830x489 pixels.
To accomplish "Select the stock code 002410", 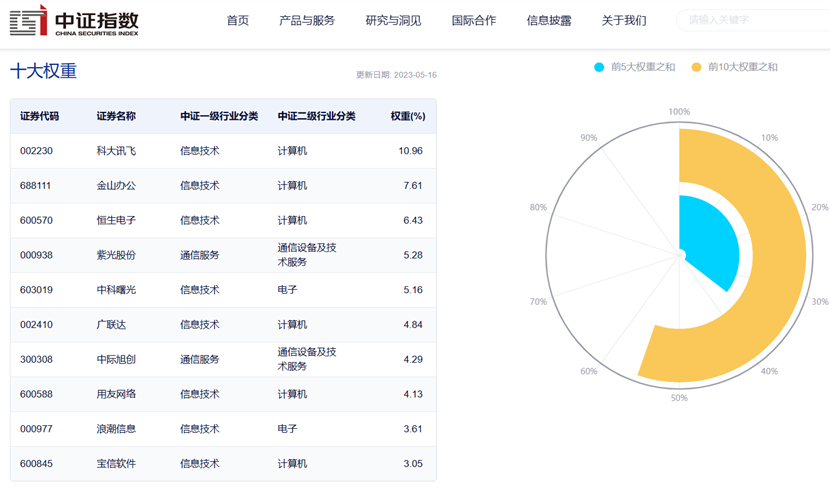I will tap(37, 324).
